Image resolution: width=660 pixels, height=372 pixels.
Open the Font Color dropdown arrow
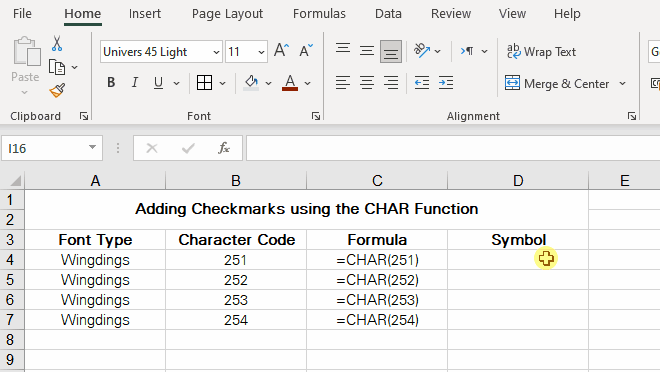point(308,83)
